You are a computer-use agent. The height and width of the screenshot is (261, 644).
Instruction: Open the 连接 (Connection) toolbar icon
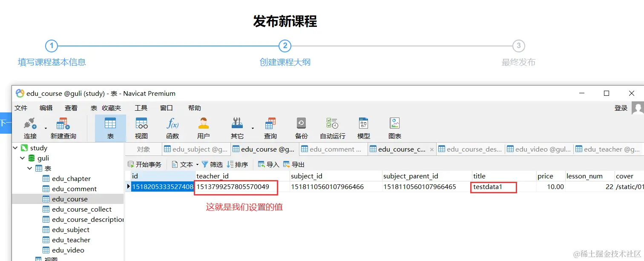coord(30,128)
